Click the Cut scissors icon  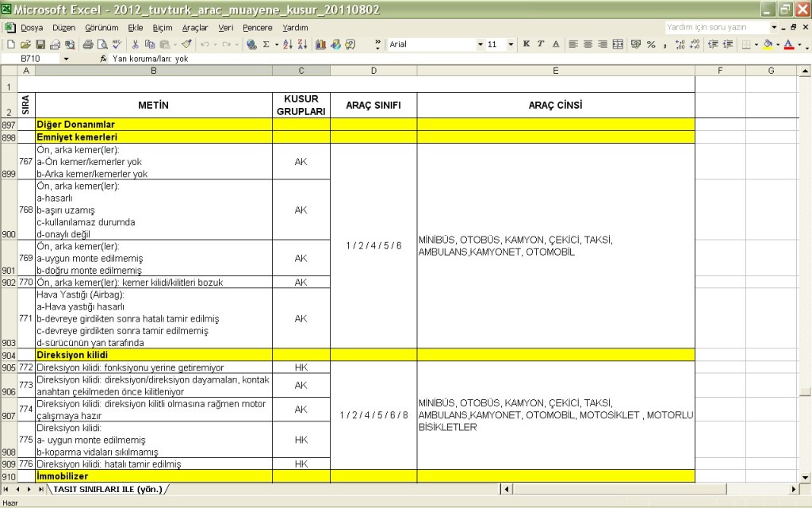tap(136, 44)
